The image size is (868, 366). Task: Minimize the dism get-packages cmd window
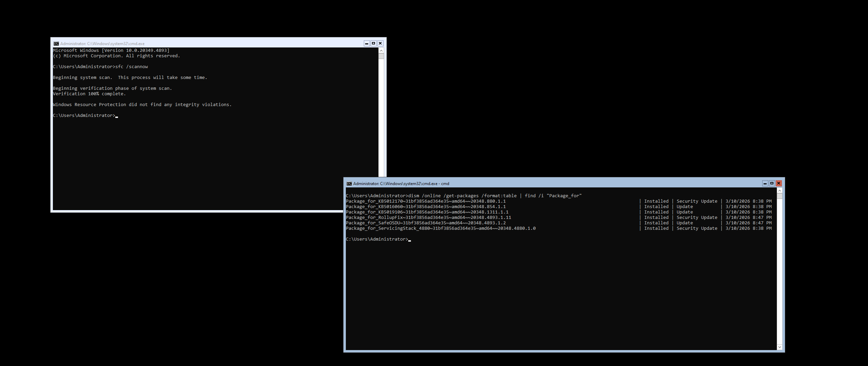click(765, 183)
